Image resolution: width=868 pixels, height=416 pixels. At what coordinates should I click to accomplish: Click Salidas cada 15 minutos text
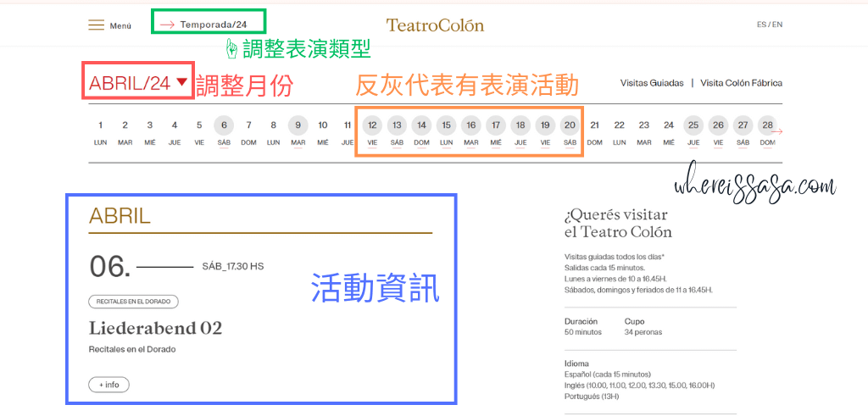coord(604,268)
